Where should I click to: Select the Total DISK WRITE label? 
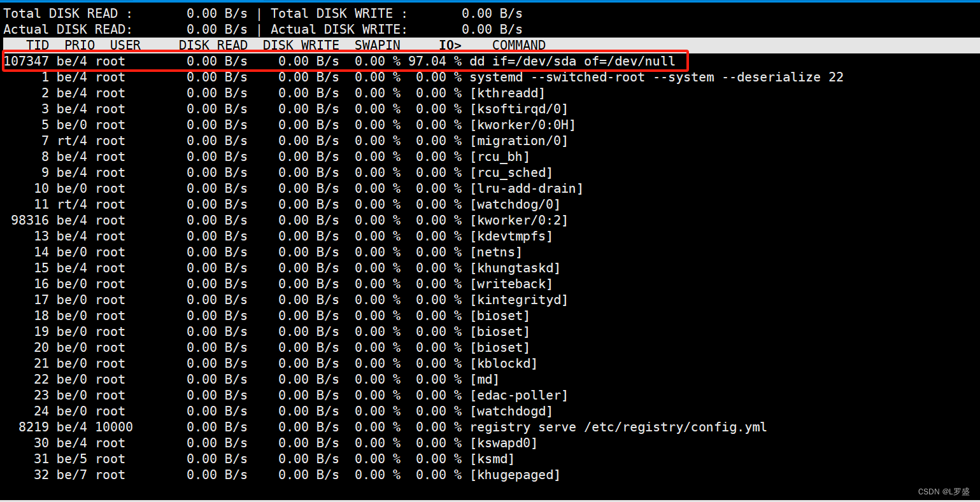click(339, 13)
